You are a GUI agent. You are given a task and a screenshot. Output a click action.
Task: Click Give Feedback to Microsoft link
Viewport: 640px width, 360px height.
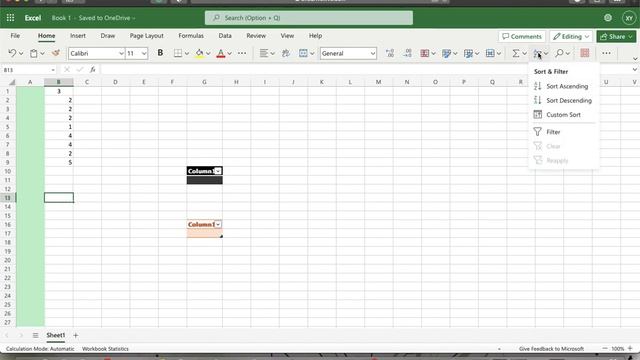(x=551, y=349)
